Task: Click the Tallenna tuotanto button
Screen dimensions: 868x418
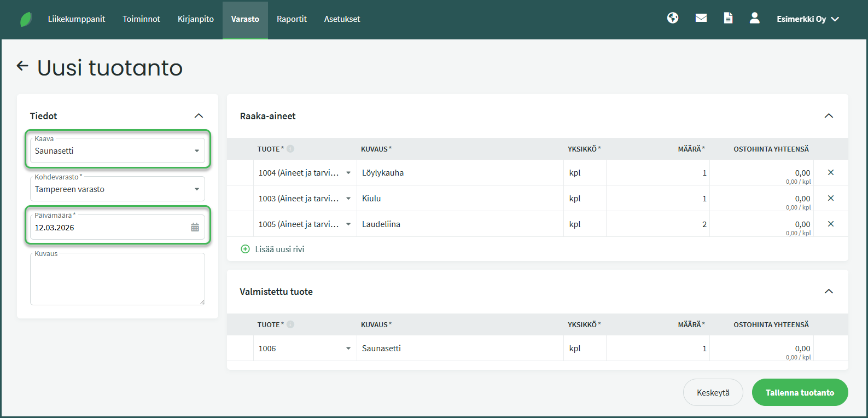Action: pos(800,392)
